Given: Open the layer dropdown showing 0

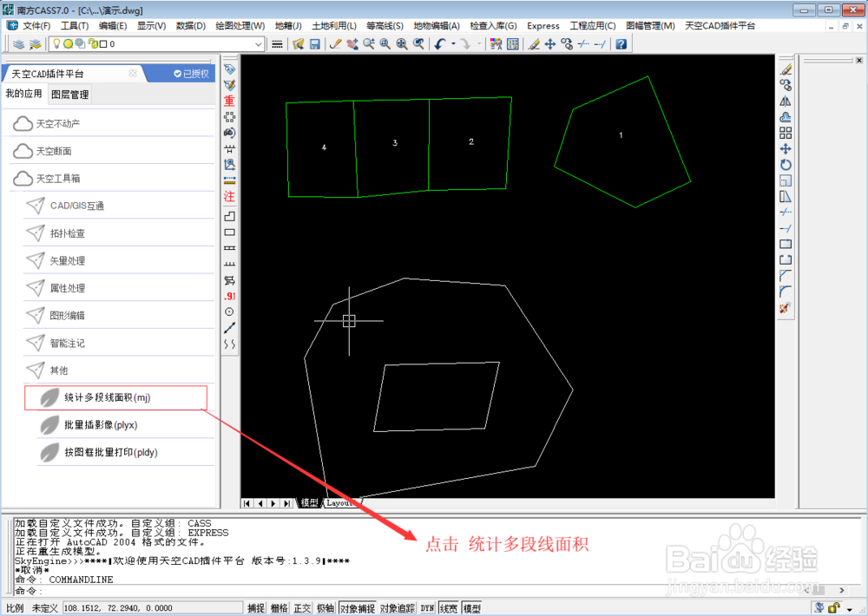Looking at the screenshot, I should [x=156, y=43].
